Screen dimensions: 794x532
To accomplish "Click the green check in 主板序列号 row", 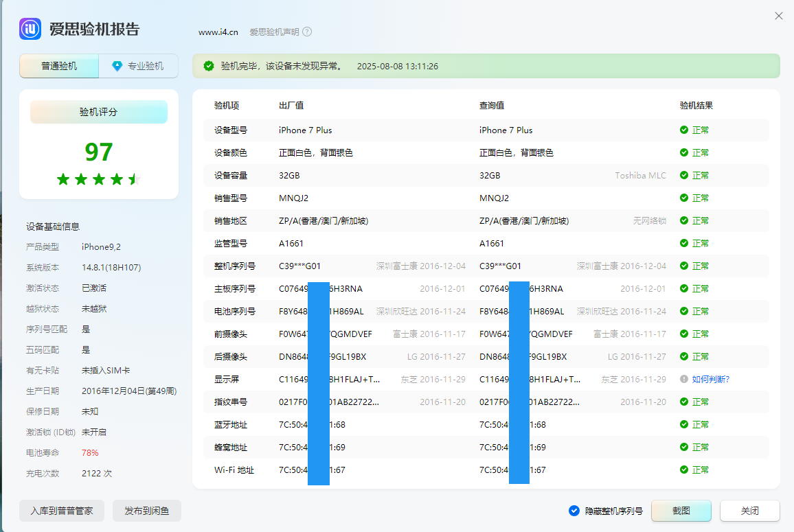I will 684,288.
